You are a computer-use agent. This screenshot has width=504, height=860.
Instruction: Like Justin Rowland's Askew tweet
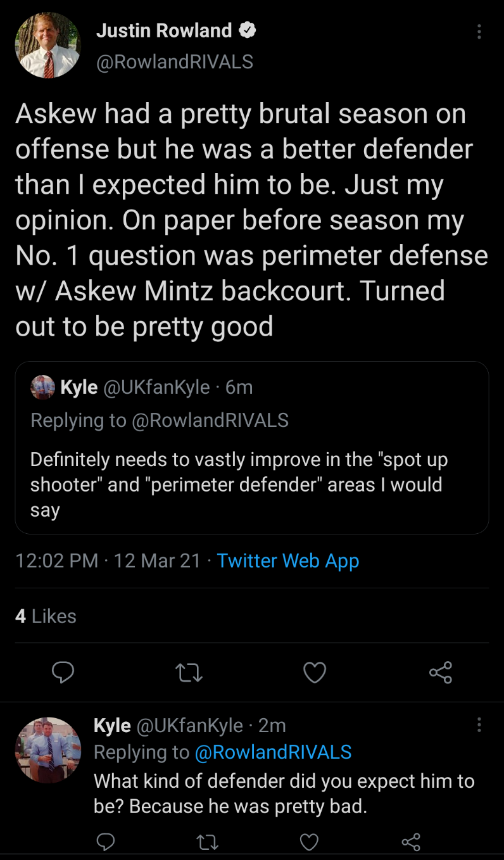point(315,673)
